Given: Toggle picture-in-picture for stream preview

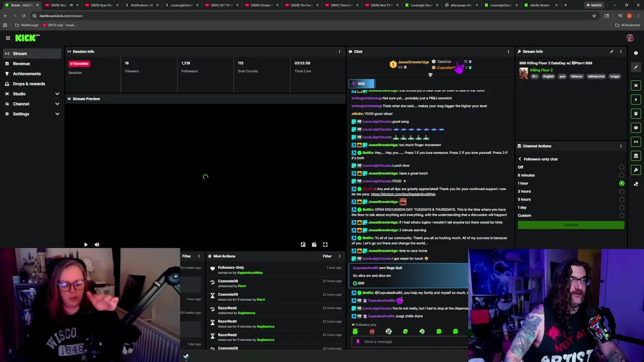Looking at the screenshot, I should tap(303, 244).
